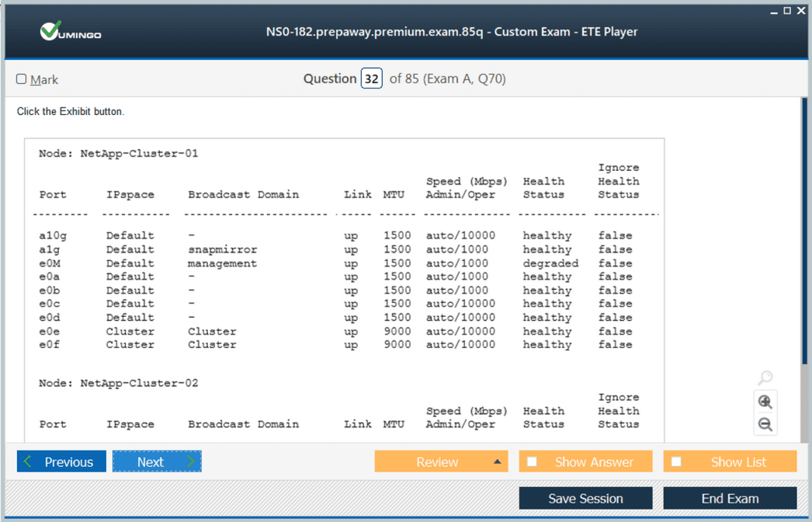The width and height of the screenshot is (812, 522).
Task: Click the Vumingo checkmark logo
Action: click(x=70, y=33)
